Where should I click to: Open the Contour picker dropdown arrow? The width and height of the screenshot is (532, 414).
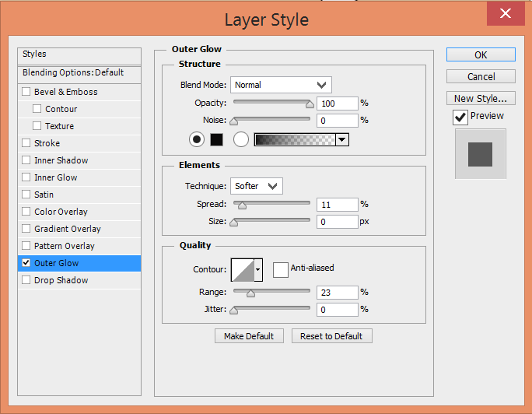tap(259, 269)
